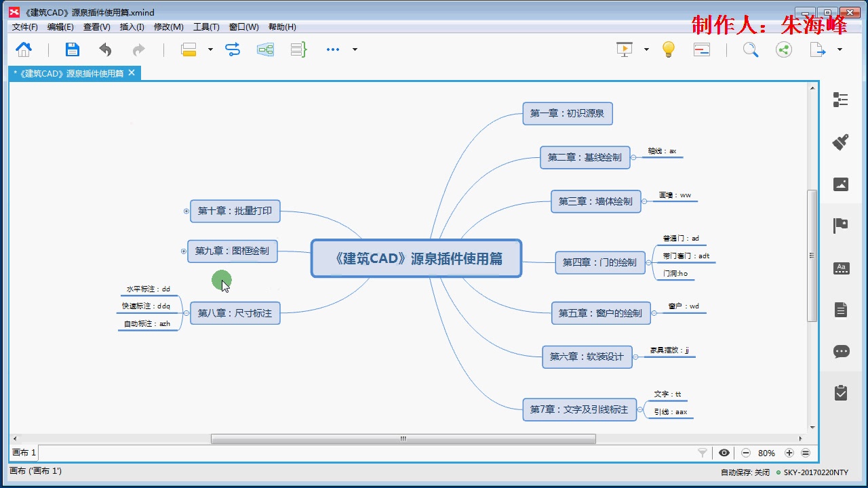Open the Gantt chart view icon

pos(702,49)
